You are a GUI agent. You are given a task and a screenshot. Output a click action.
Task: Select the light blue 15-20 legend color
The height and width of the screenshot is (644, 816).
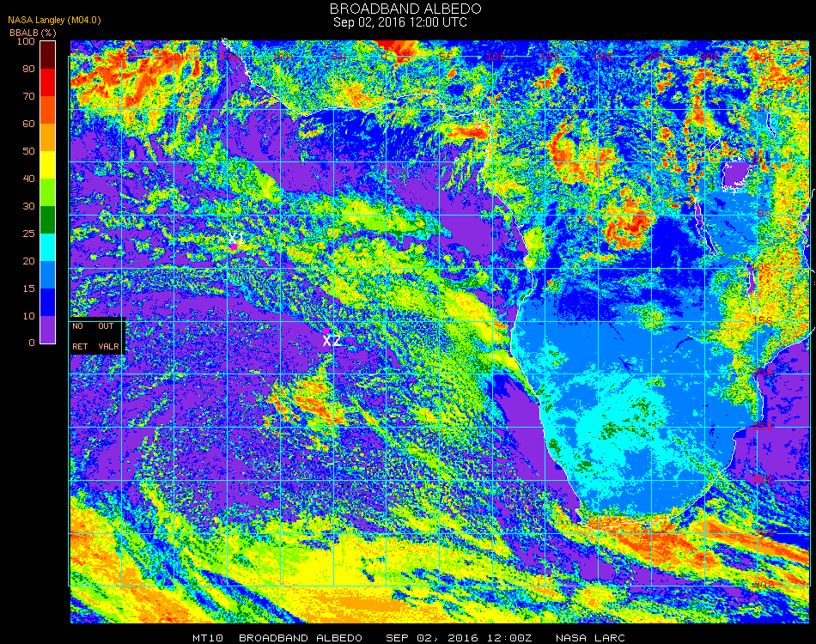pos(48,275)
